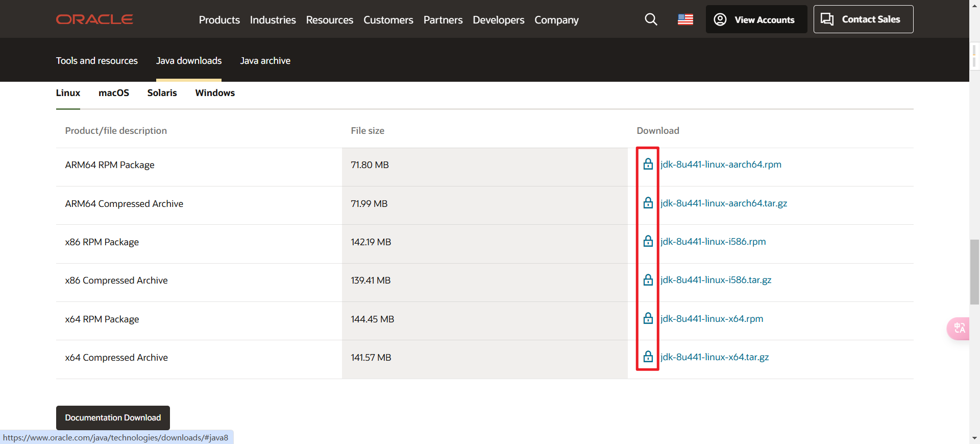This screenshot has width=980, height=444.
Task: Select the ARM64 RPM Package description
Action: (x=110, y=165)
